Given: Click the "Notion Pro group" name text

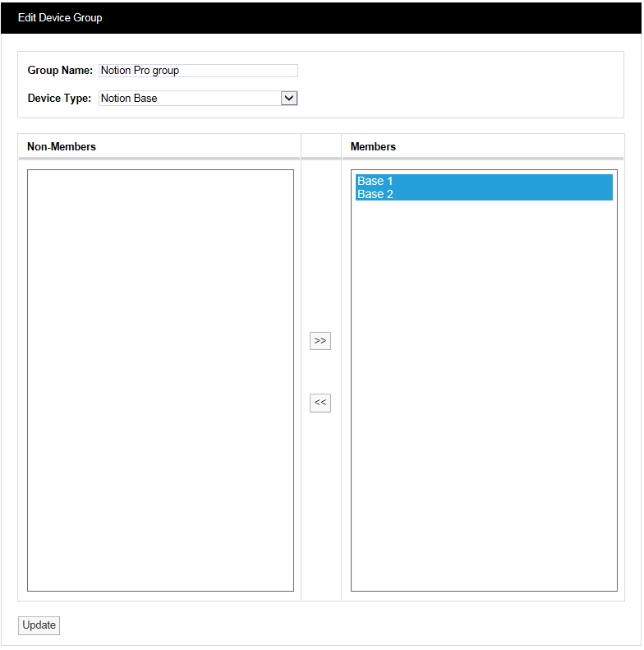Looking at the screenshot, I should point(140,71).
